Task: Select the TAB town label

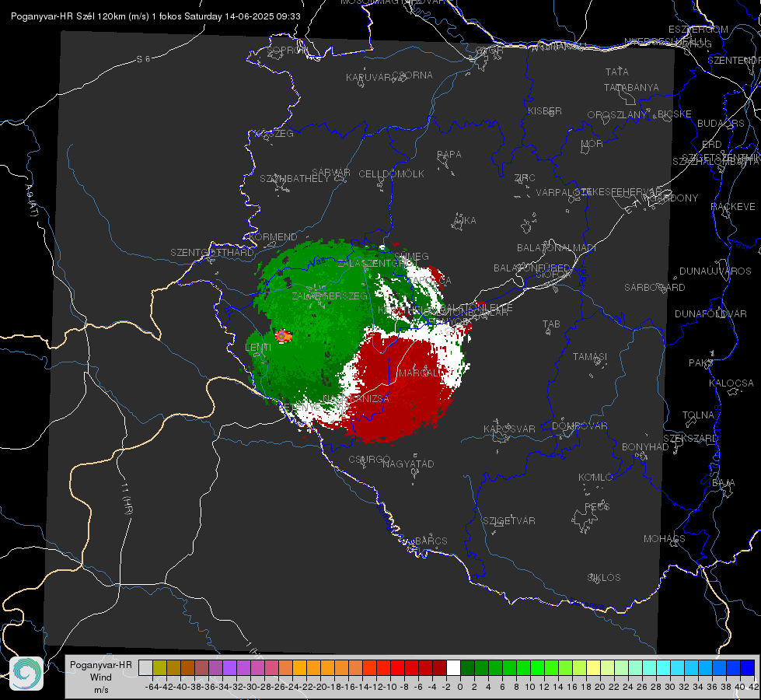Action: (551, 324)
